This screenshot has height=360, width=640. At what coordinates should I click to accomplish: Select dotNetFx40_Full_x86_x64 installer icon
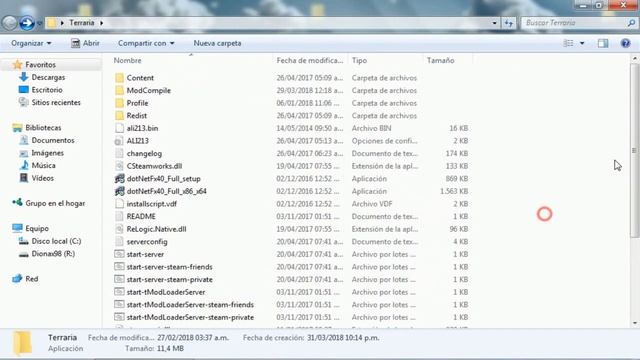point(119,191)
